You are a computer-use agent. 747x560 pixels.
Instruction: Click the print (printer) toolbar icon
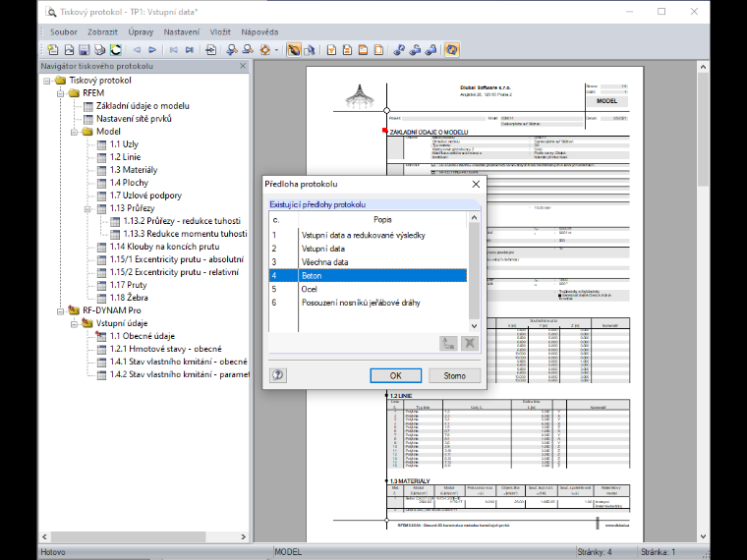99,49
